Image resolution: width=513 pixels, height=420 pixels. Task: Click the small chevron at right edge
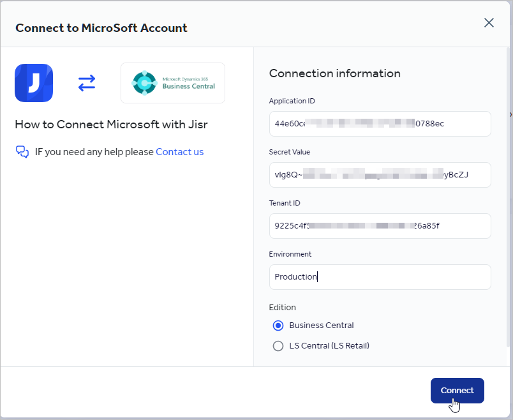[x=510, y=114]
